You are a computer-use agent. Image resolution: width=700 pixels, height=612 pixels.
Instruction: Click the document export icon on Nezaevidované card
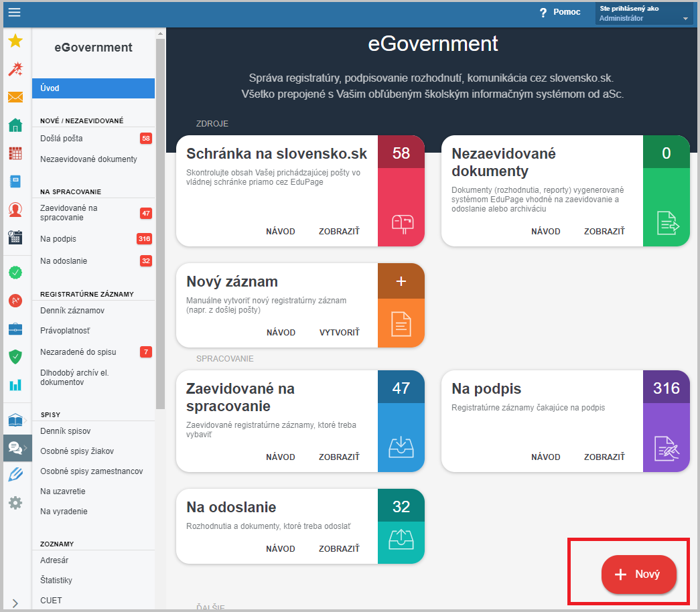click(x=668, y=223)
